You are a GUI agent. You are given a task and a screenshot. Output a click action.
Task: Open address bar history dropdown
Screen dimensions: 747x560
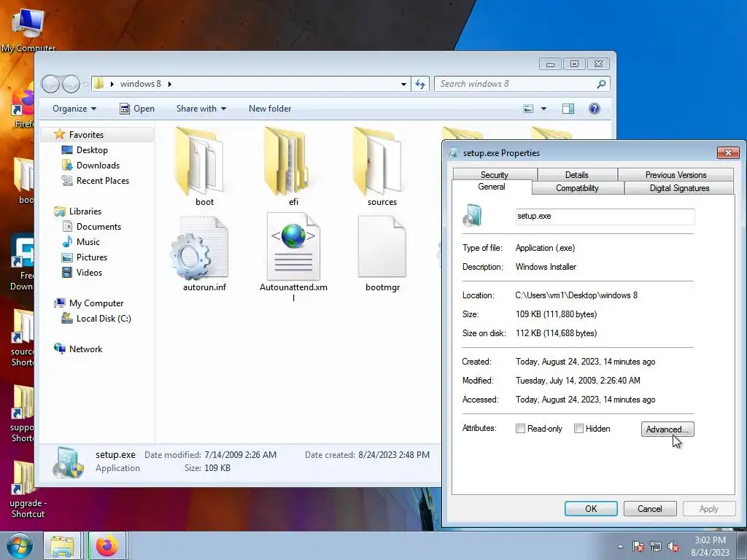point(403,84)
